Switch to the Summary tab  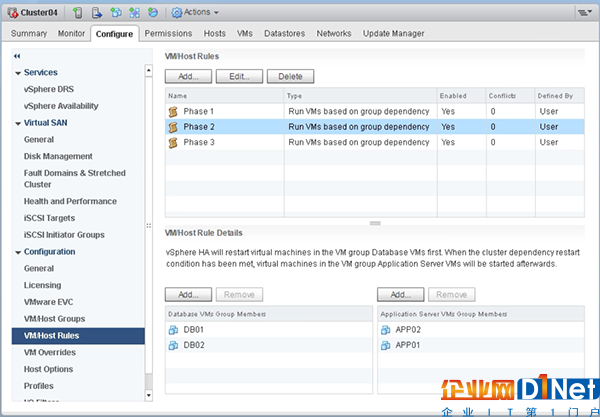click(x=29, y=34)
